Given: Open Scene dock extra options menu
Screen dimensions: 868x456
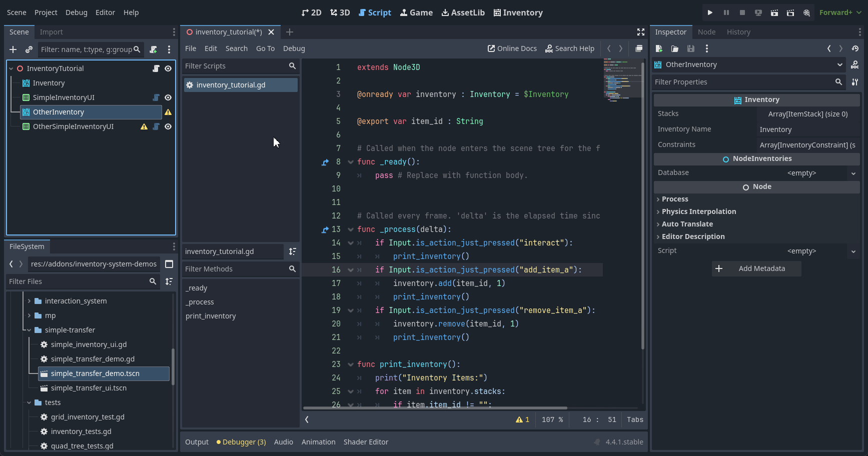Looking at the screenshot, I should point(169,49).
